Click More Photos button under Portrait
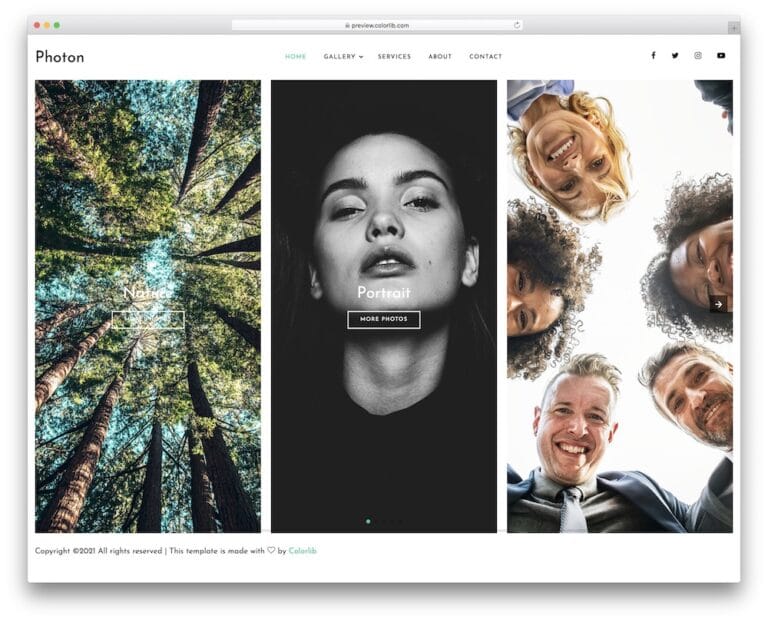Image resolution: width=768 pixels, height=622 pixels. [x=384, y=319]
